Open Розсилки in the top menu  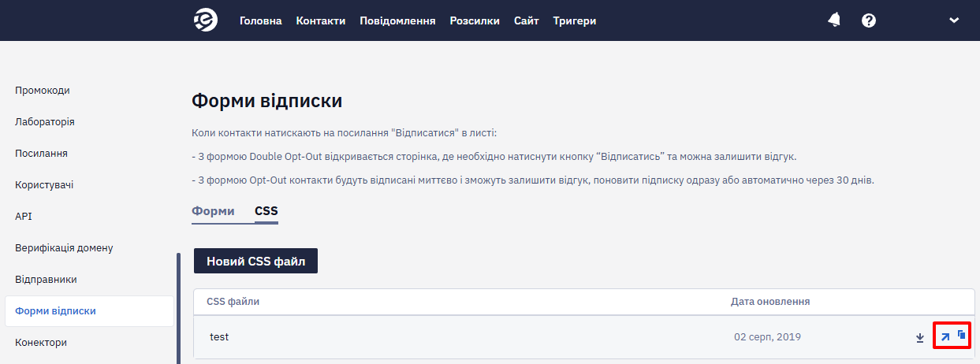pyautogui.click(x=475, y=20)
